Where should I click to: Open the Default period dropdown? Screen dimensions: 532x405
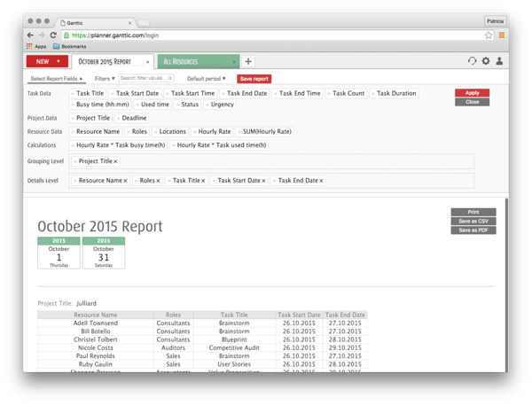207,79
